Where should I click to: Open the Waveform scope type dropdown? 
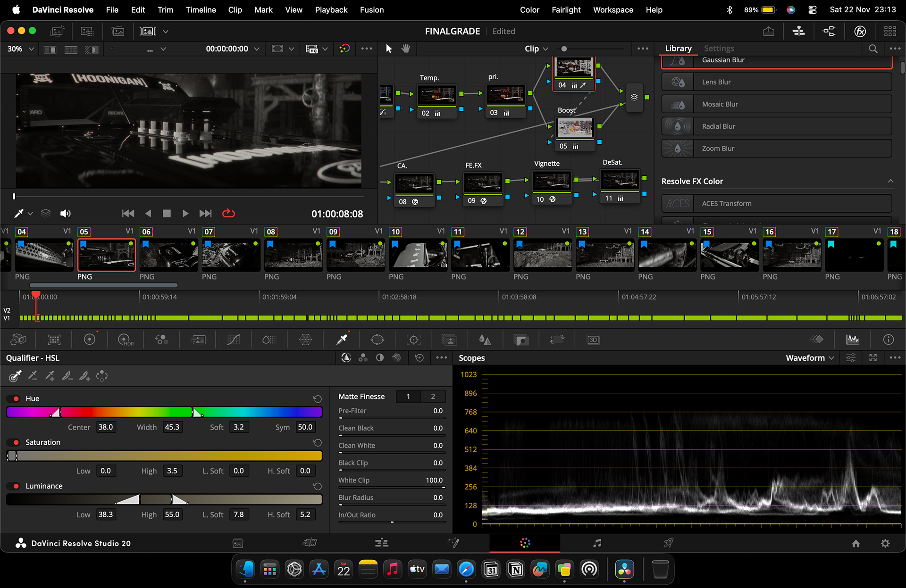click(x=810, y=358)
